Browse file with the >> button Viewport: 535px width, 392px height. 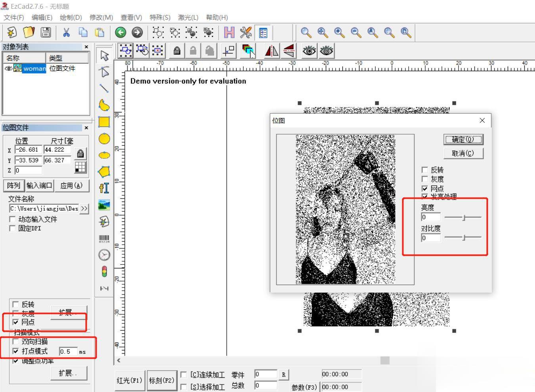pos(84,208)
